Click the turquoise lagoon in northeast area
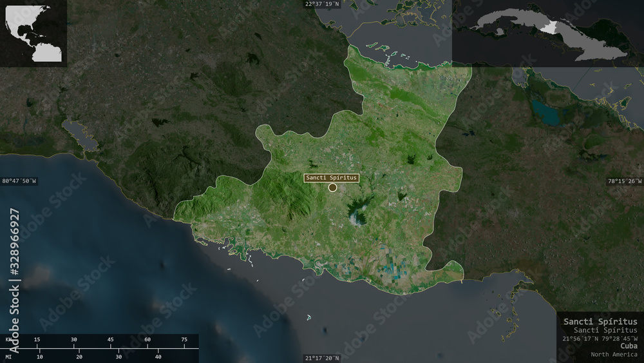 (x=545, y=113)
